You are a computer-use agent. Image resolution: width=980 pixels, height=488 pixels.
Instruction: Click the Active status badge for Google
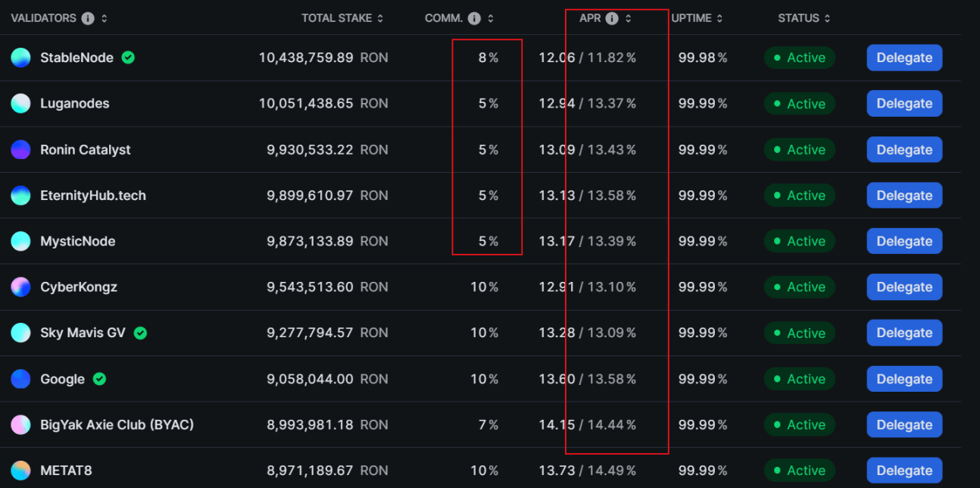coord(800,379)
